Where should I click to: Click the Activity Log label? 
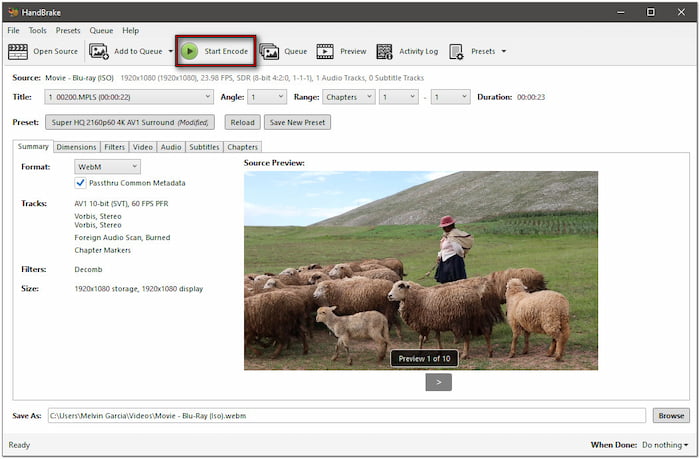(x=418, y=51)
